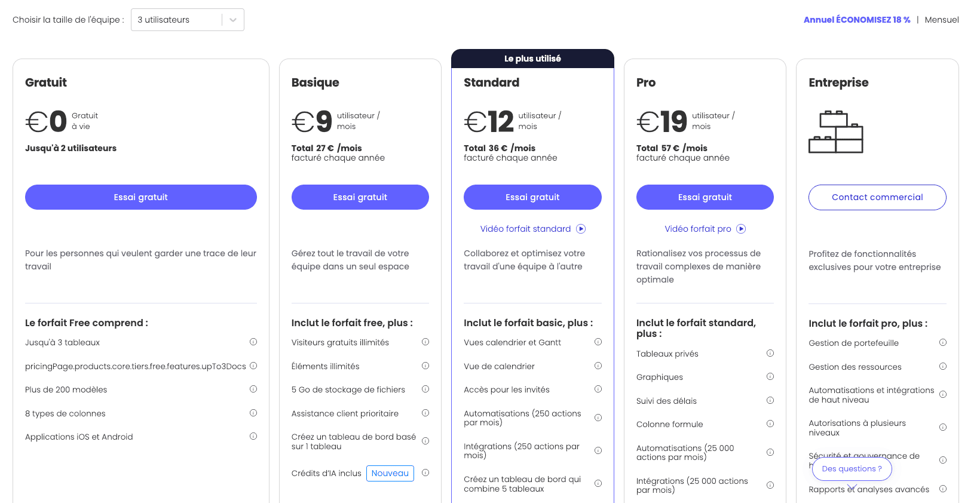Show details for Tableaux privés via info icon
The width and height of the screenshot is (980, 503).
coord(770,353)
